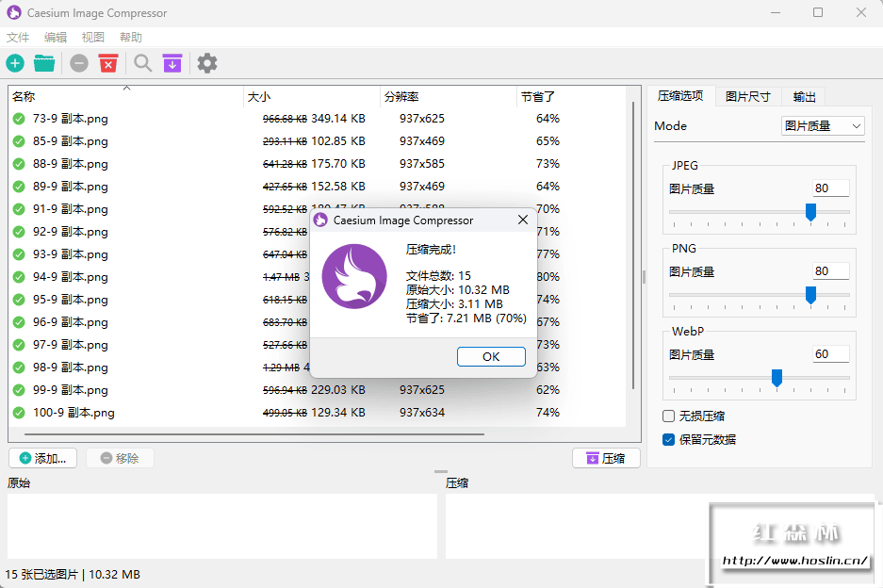Click the Caesium icon in the main title bar

[14, 12]
